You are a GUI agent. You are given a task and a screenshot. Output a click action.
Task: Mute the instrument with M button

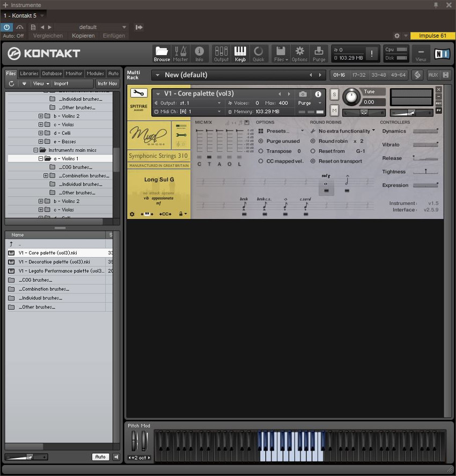[x=334, y=110]
